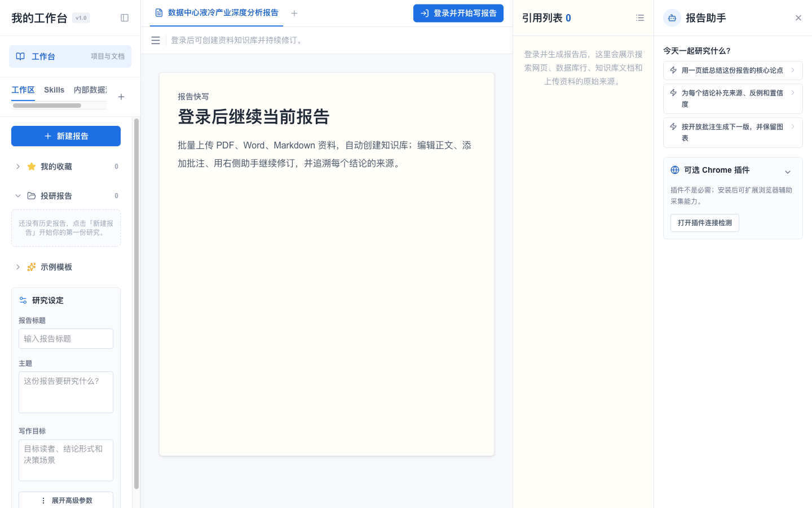The width and height of the screenshot is (812, 508).
Task: Click 登录并开始写报告 button
Action: click(x=458, y=13)
